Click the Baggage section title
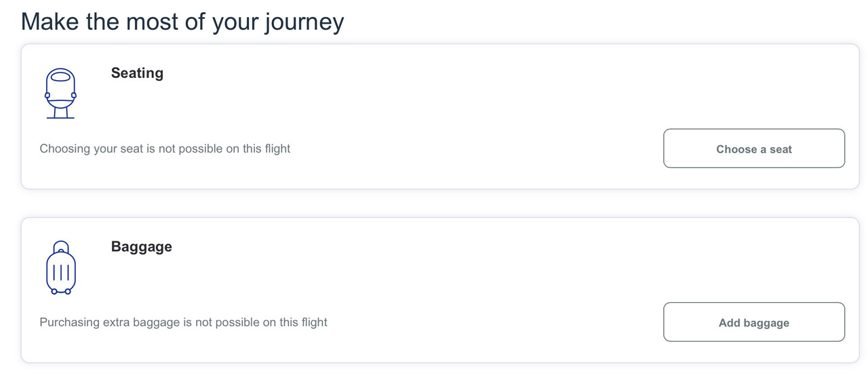 (141, 247)
